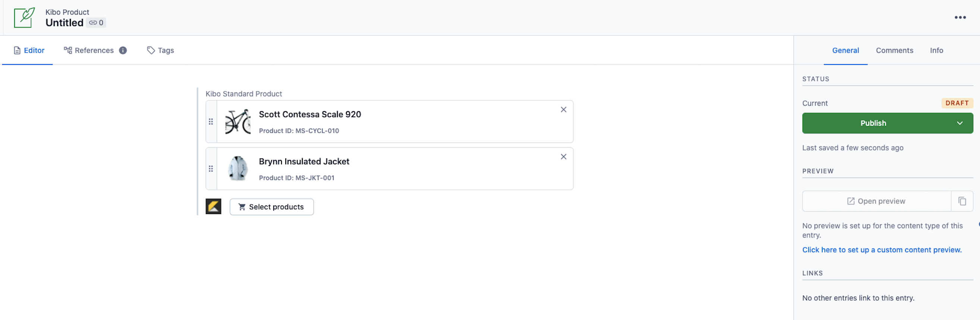Screen dimensions: 980x320
Task: Click the Last saved a few seconds ago text
Action: (852, 148)
